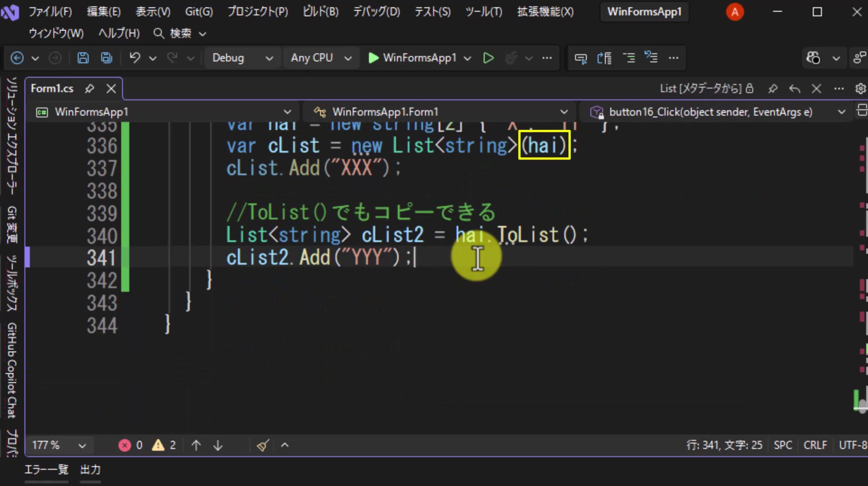Click the Save All double-disk icon

(x=106, y=58)
